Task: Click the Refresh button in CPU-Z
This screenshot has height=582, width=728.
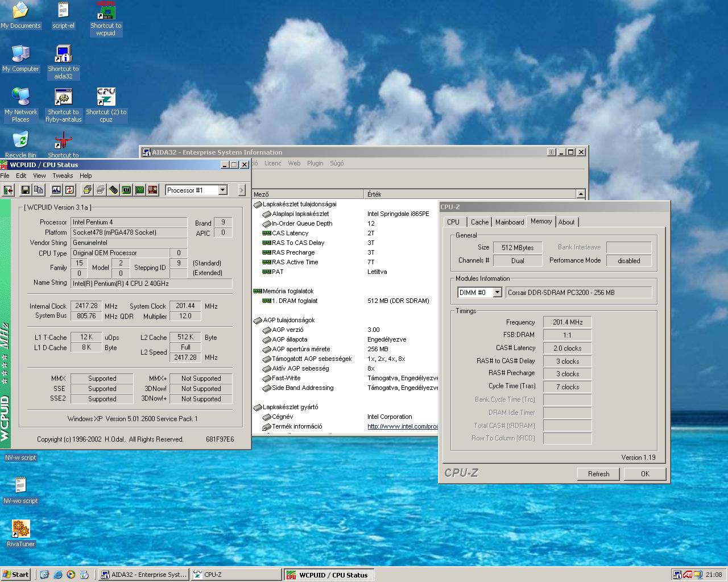Action: pyautogui.click(x=598, y=474)
